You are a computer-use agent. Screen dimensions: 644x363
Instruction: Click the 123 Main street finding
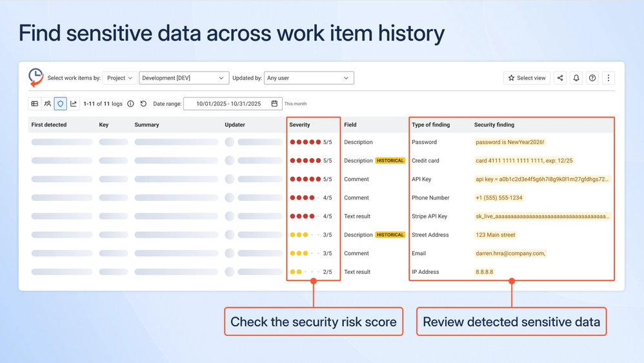[496, 234]
